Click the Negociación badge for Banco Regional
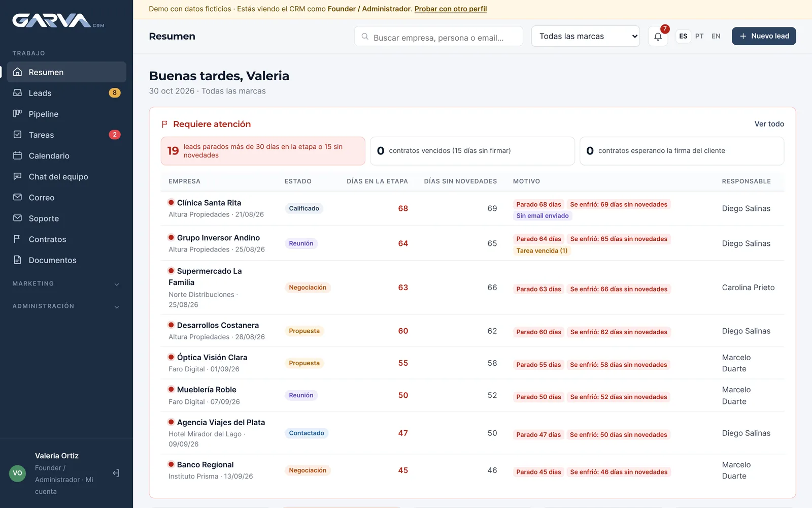Viewport: 812px width, 508px height. pyautogui.click(x=308, y=470)
